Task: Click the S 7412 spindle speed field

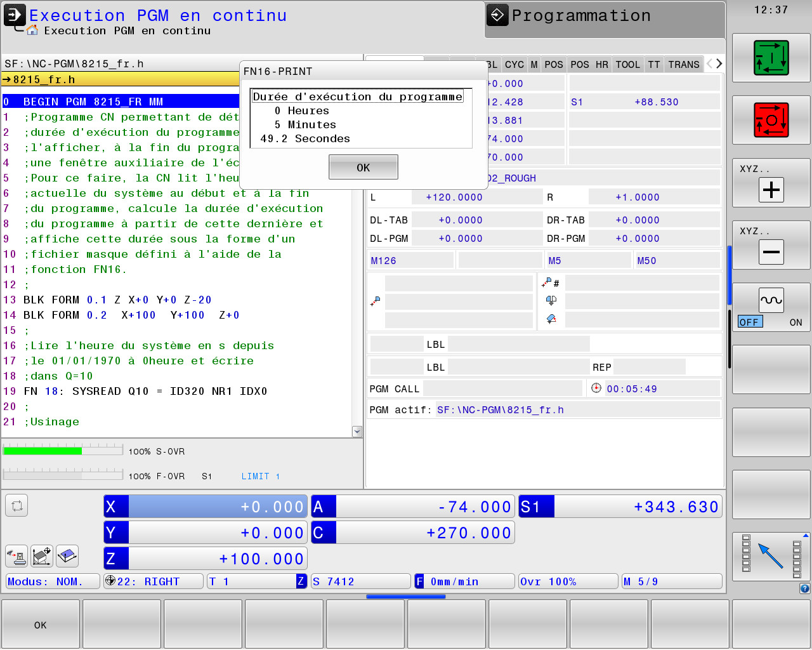Action: tap(361, 581)
